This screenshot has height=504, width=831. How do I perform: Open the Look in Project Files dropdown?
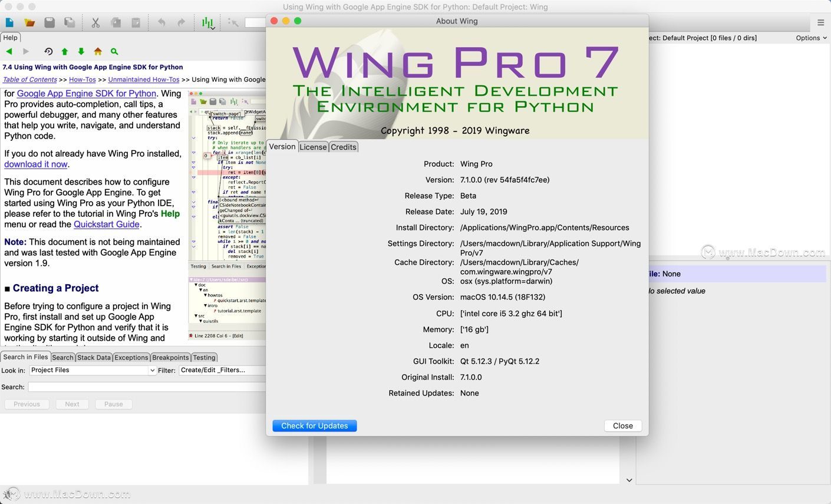click(x=92, y=370)
